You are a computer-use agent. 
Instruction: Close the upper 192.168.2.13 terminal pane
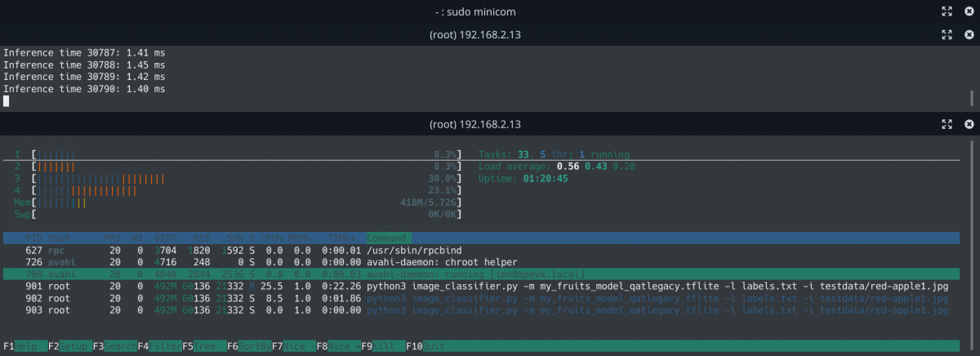coord(969,34)
